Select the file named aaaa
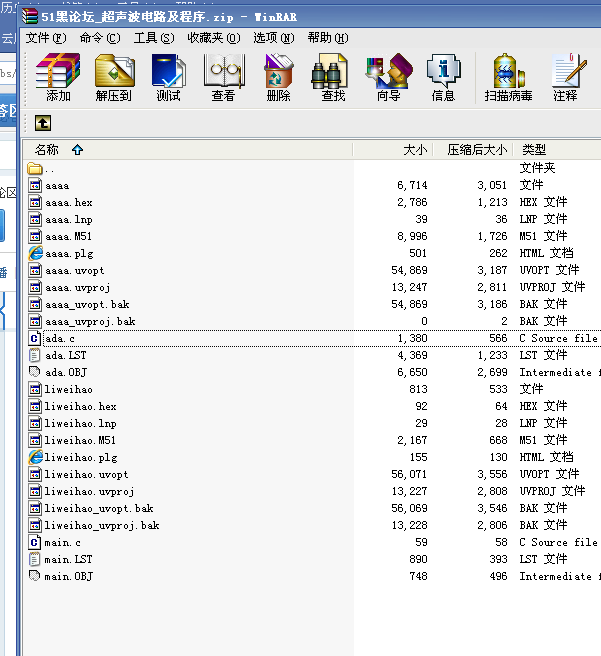This screenshot has width=601, height=656. point(57,185)
